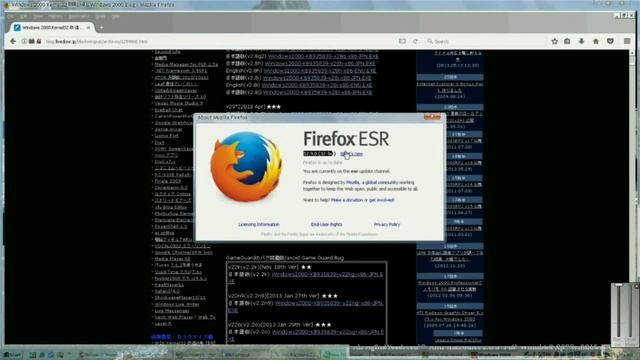The height and width of the screenshot is (360, 640).
Task: Click the highlighted version number text
Action: click(318, 154)
